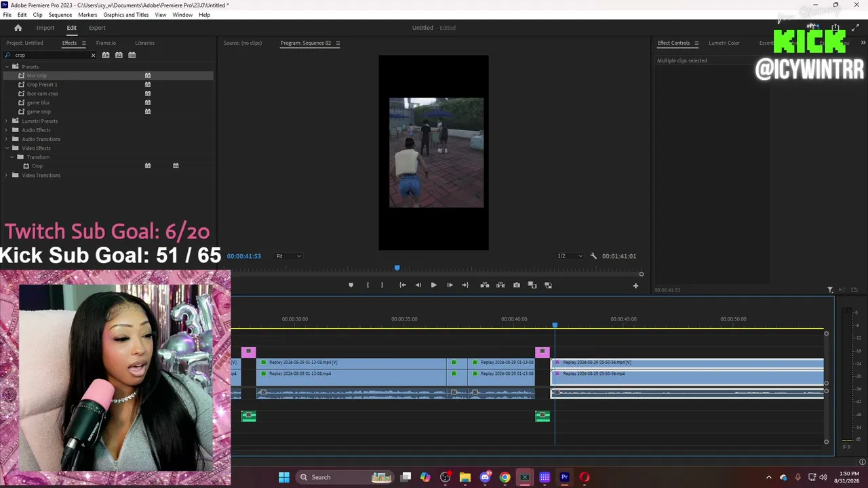Image resolution: width=868 pixels, height=488 pixels.
Task: Collapse the Video Effects folder
Action: pos(7,148)
